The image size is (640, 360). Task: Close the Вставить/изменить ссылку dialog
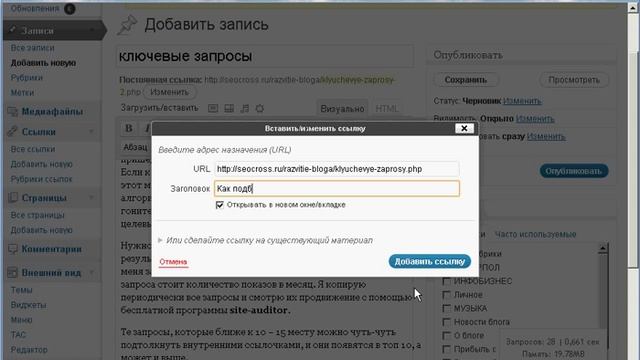[x=464, y=128]
